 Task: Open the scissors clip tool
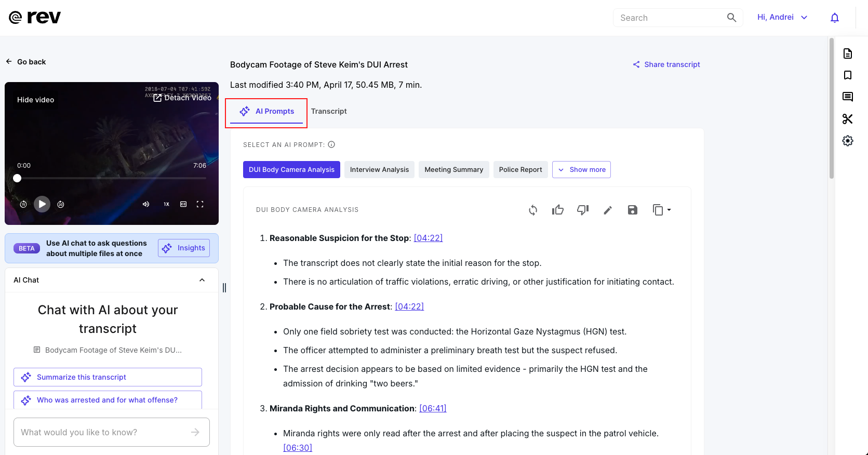point(848,119)
